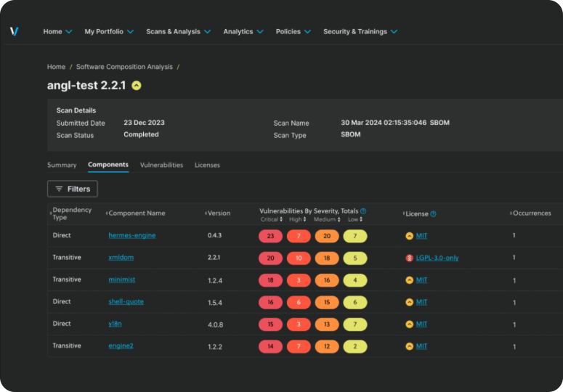Expand the My Portfolio menu
563x392 pixels.
pos(109,31)
